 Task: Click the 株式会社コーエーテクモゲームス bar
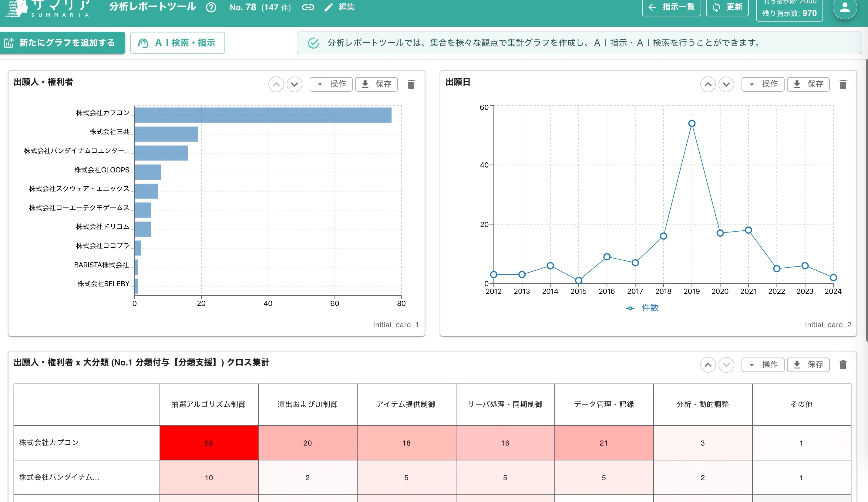pyautogui.click(x=143, y=210)
